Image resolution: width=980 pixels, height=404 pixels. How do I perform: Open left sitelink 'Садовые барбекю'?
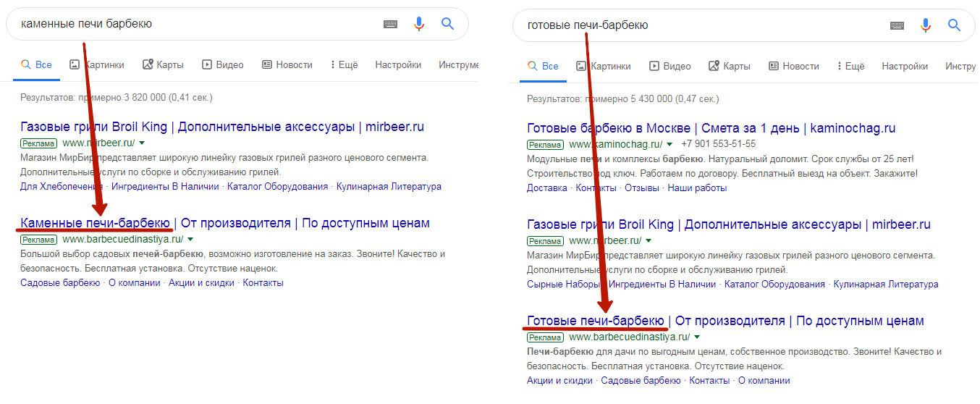pyautogui.click(x=60, y=282)
